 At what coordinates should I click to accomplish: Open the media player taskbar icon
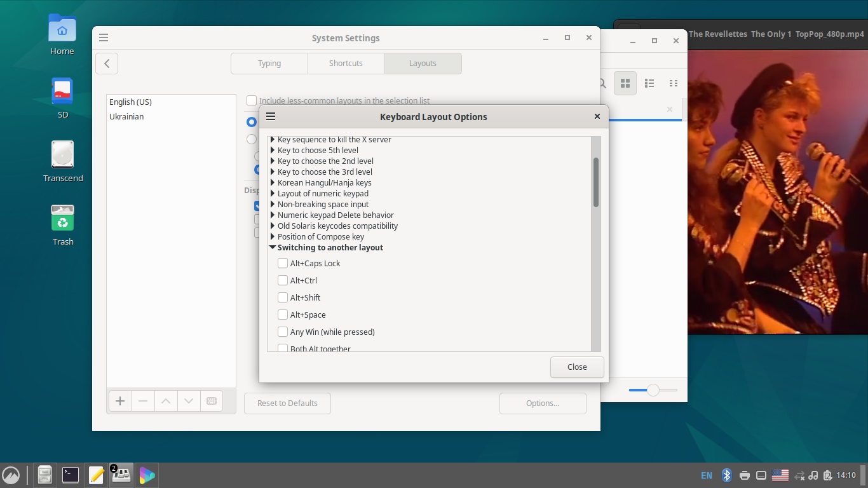(147, 475)
